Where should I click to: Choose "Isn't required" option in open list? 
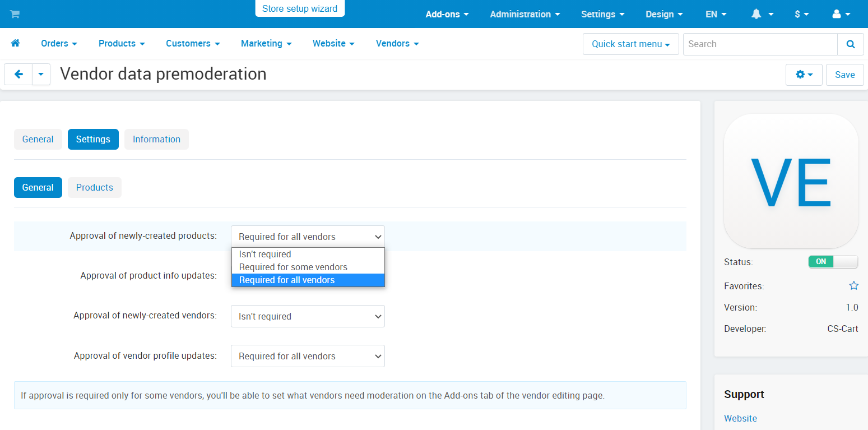click(x=308, y=254)
